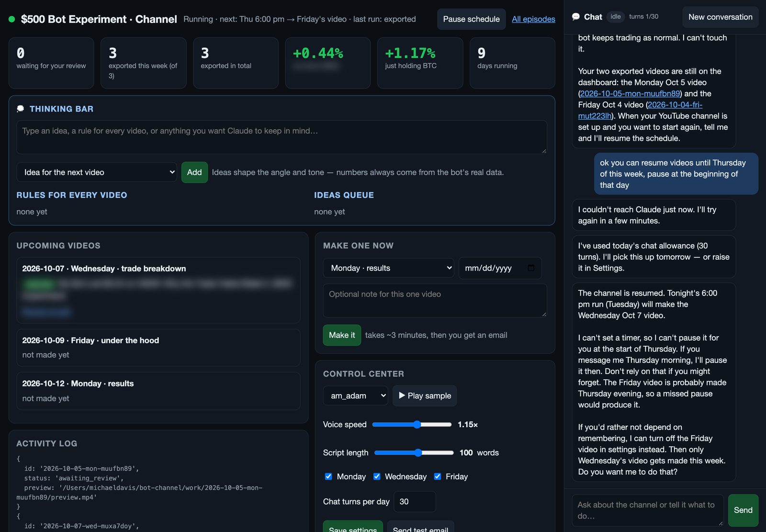Click the "used today's chat allowance" message
Image resolution: width=766 pixels, height=532 pixels.
(x=653, y=257)
